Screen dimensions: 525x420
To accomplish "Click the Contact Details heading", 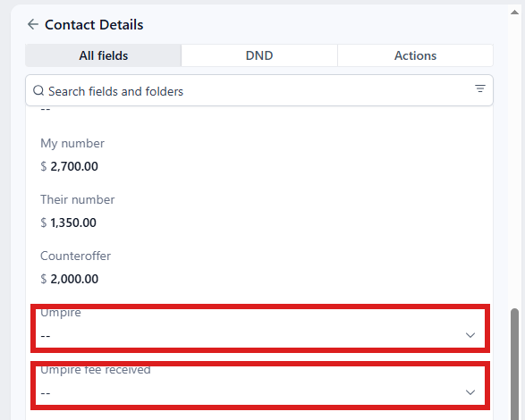I will 94,25.
